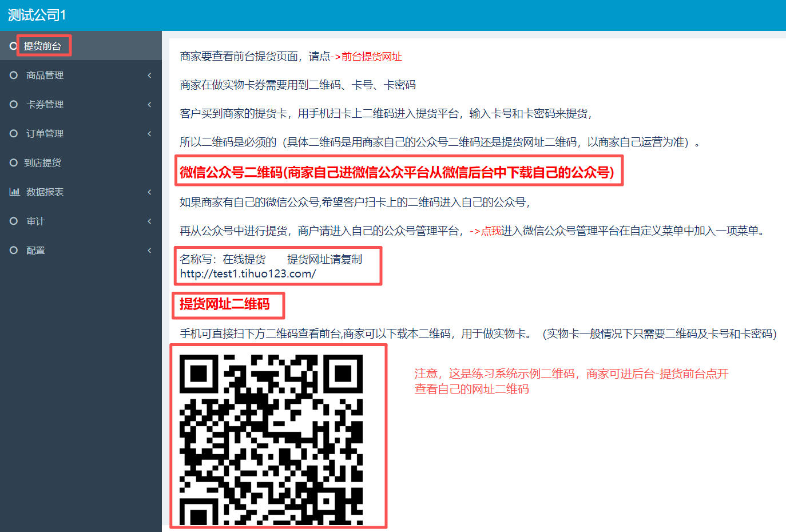Click the http://test1.tihuo123.com/ URL text
Screen dimensions: 786x532
248,273
